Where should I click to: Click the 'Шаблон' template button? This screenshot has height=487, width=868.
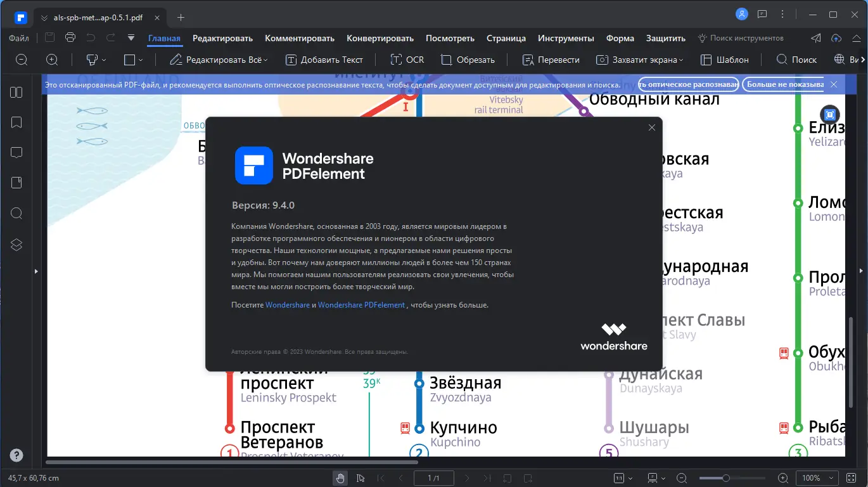725,60
